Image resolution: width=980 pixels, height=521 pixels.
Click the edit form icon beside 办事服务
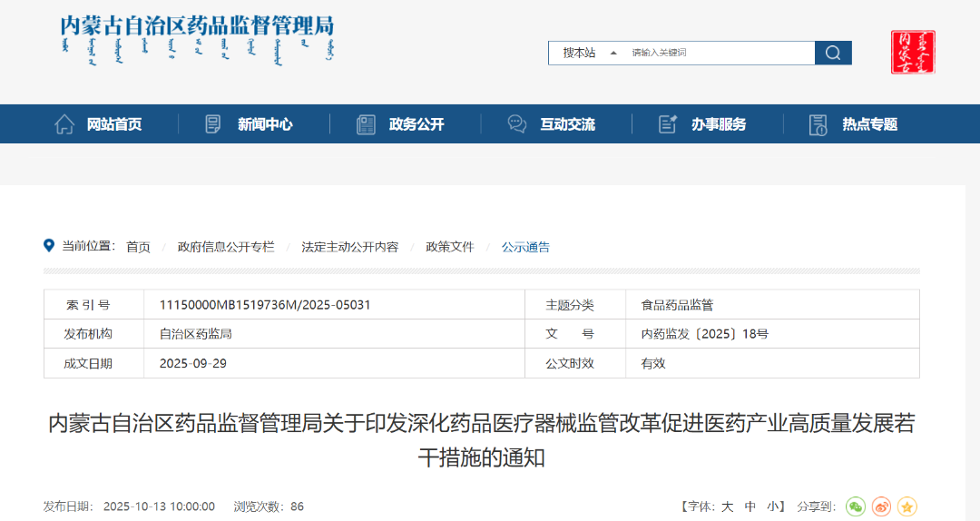(x=668, y=124)
